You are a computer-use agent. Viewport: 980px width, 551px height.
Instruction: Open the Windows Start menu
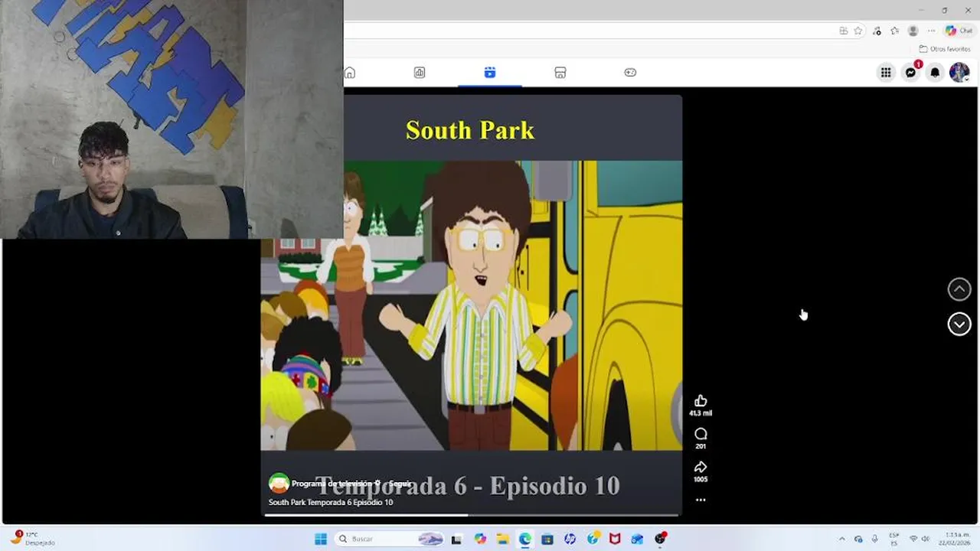click(x=321, y=539)
